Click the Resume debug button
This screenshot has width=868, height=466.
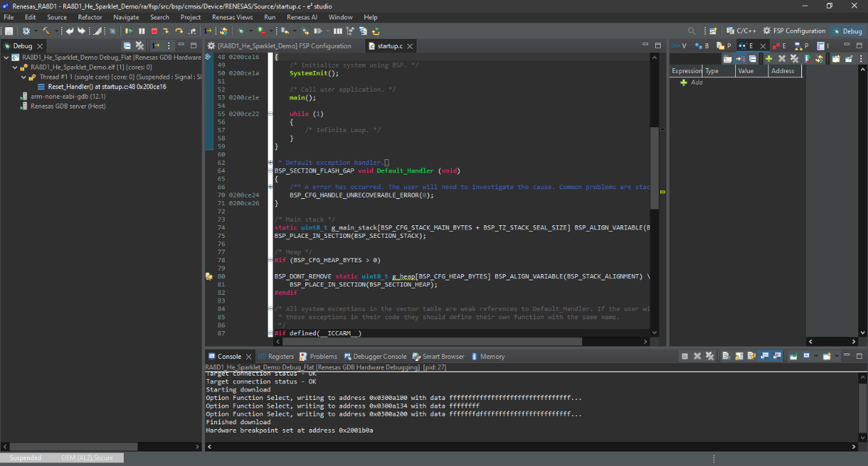[x=129, y=31]
